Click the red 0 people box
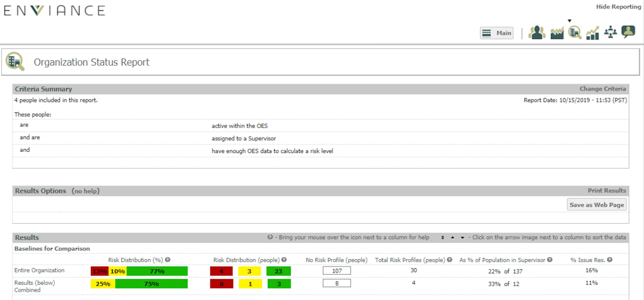 (221, 284)
